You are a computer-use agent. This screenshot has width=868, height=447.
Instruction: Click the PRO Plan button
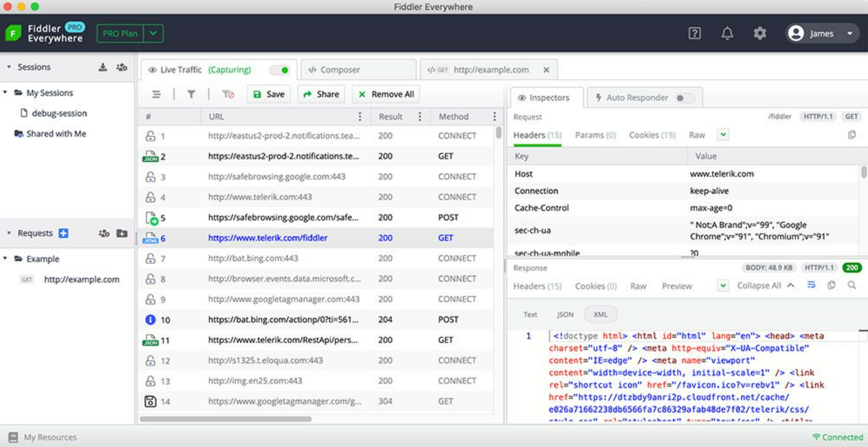120,34
